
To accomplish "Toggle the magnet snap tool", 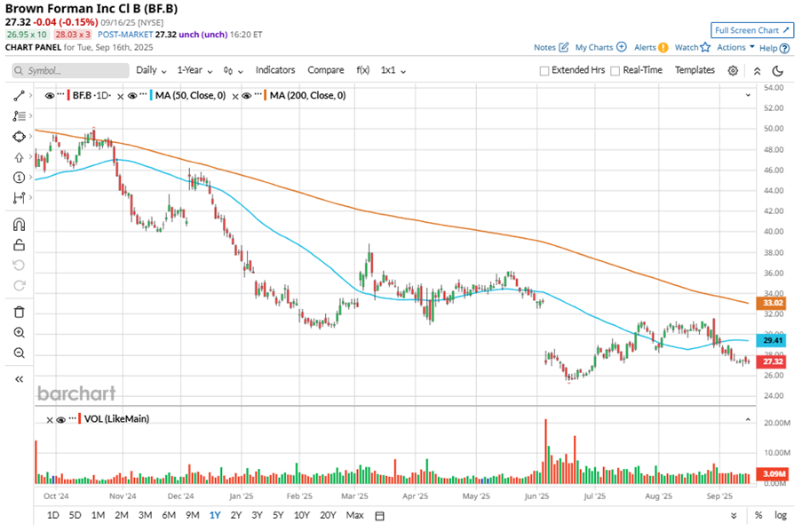I will 19,225.
